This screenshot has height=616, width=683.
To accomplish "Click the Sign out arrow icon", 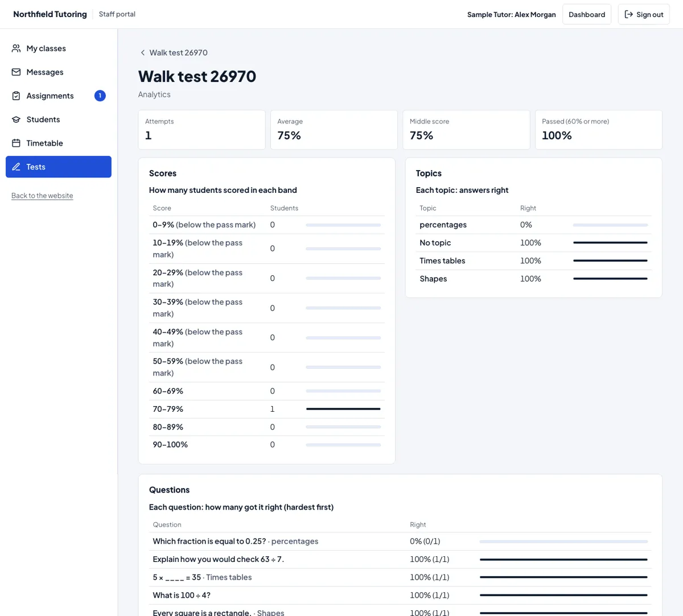I will coord(628,14).
